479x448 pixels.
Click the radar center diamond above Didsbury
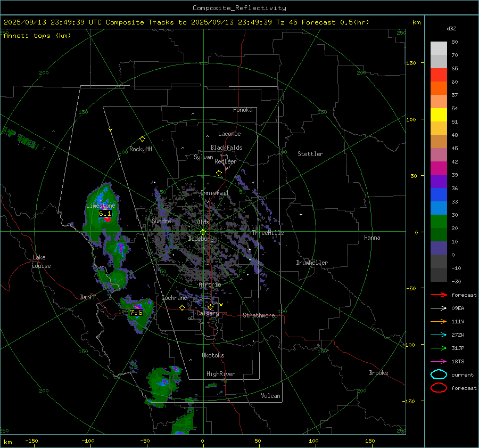point(203,232)
